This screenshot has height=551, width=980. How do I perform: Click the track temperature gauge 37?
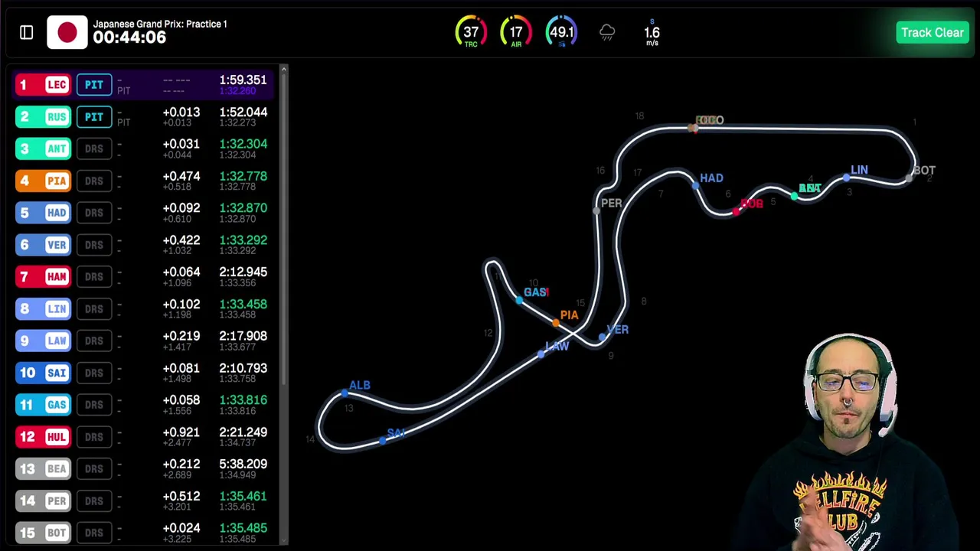pos(471,33)
